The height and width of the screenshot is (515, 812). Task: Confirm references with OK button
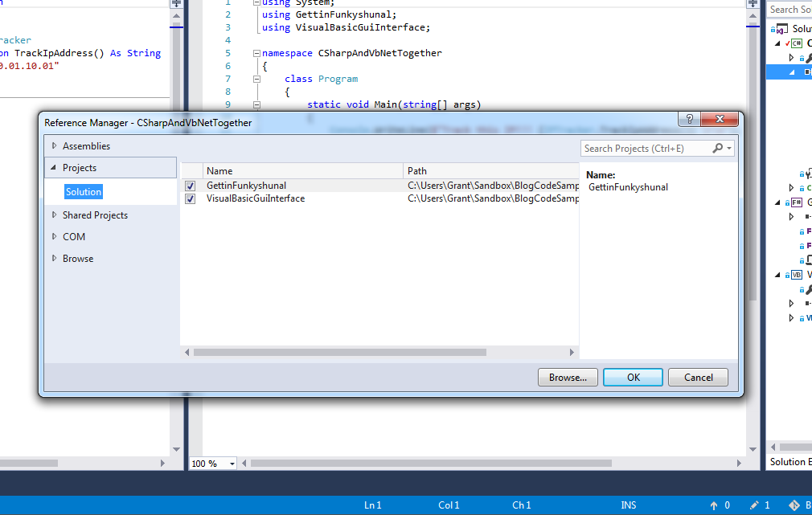634,378
